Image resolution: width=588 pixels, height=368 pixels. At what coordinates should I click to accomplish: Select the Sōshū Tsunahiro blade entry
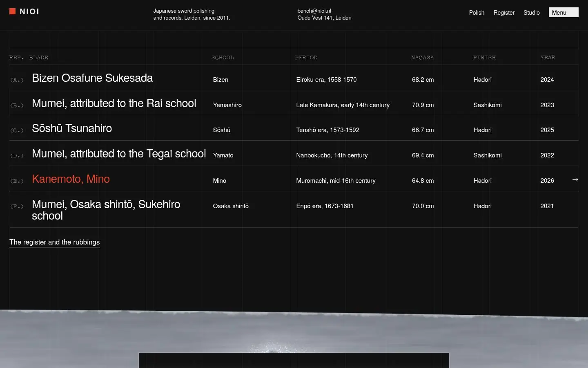(x=72, y=128)
